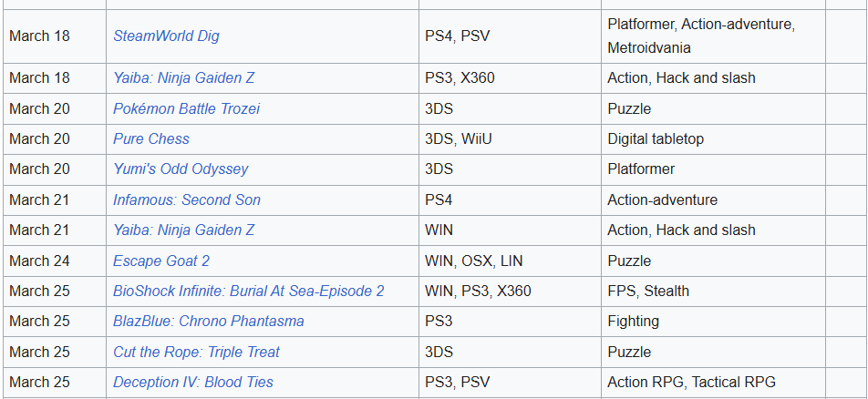This screenshot has width=868, height=399.
Task: Open BioShock Infinite: Burial At Sea-Episode 2
Action: click(x=248, y=292)
